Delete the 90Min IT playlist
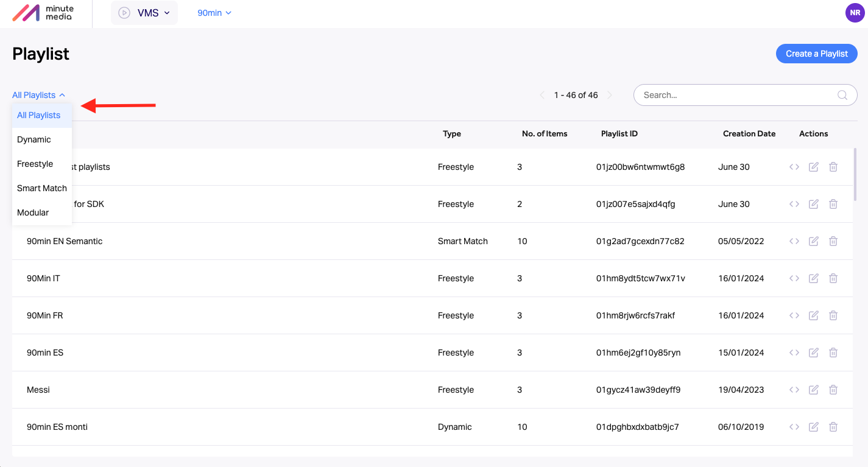This screenshot has width=868, height=467. pos(833,278)
